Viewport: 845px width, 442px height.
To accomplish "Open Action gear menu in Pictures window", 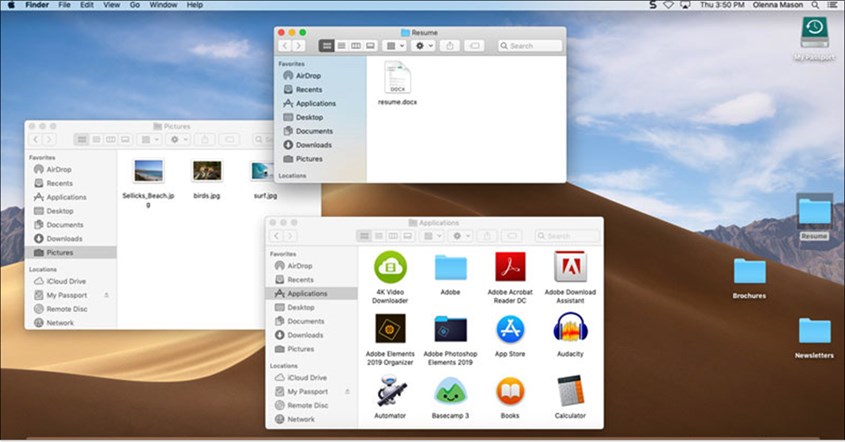I will [179, 140].
